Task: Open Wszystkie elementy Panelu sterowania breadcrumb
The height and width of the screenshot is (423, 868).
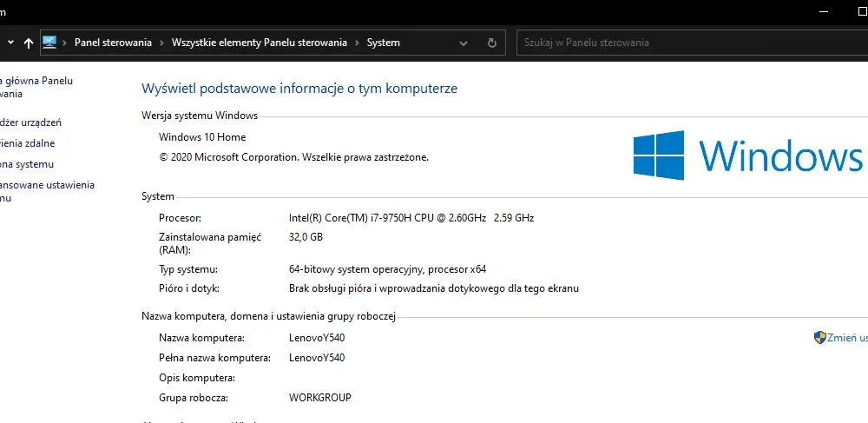Action: [x=259, y=43]
